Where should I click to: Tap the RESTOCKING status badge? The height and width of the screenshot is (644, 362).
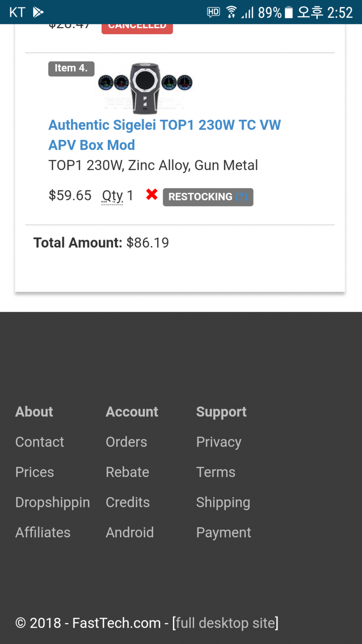coord(200,197)
